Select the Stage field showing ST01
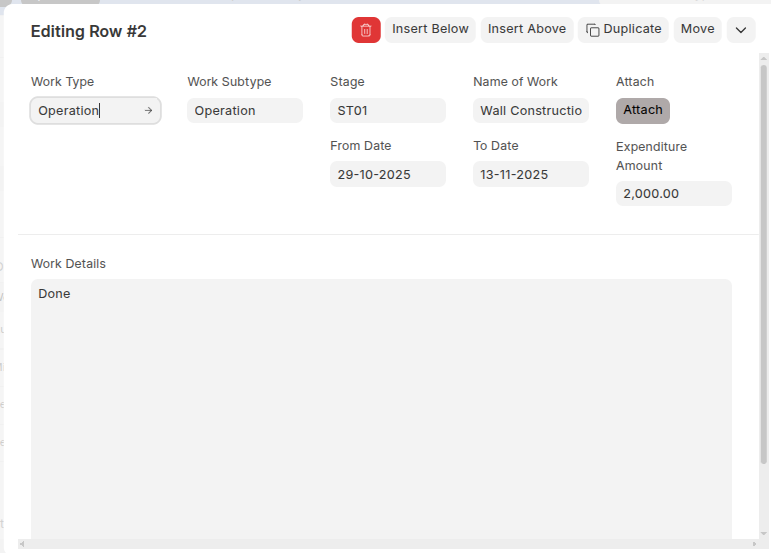This screenshot has width=771, height=553. click(x=387, y=111)
